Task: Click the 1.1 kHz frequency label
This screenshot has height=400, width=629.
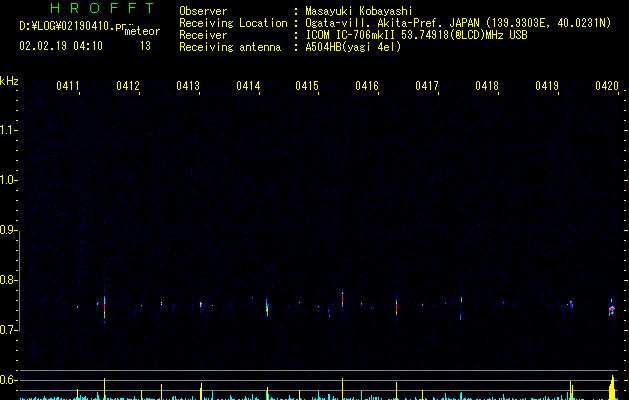Action: click(8, 130)
